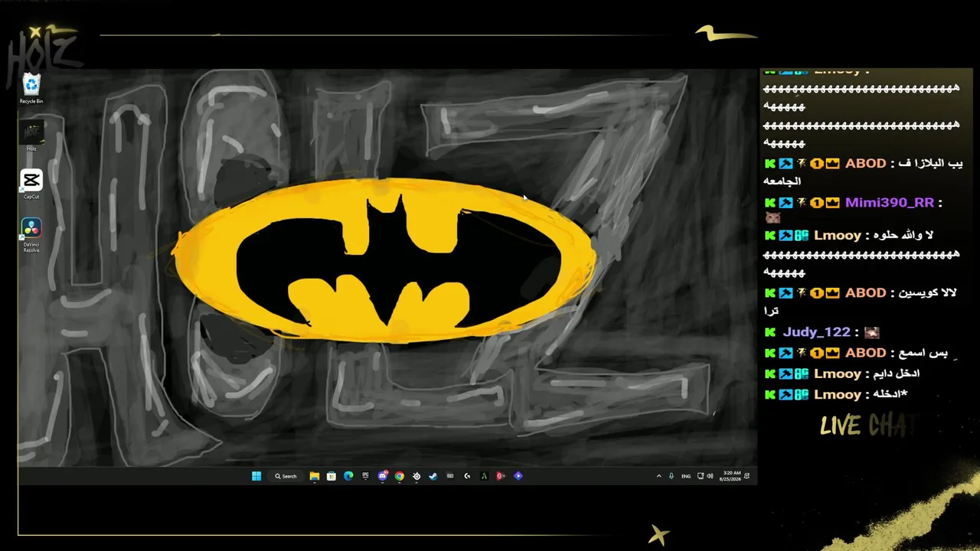
Task: Click the white gear-shaped taskbar app icon
Action: pyautogui.click(x=416, y=476)
